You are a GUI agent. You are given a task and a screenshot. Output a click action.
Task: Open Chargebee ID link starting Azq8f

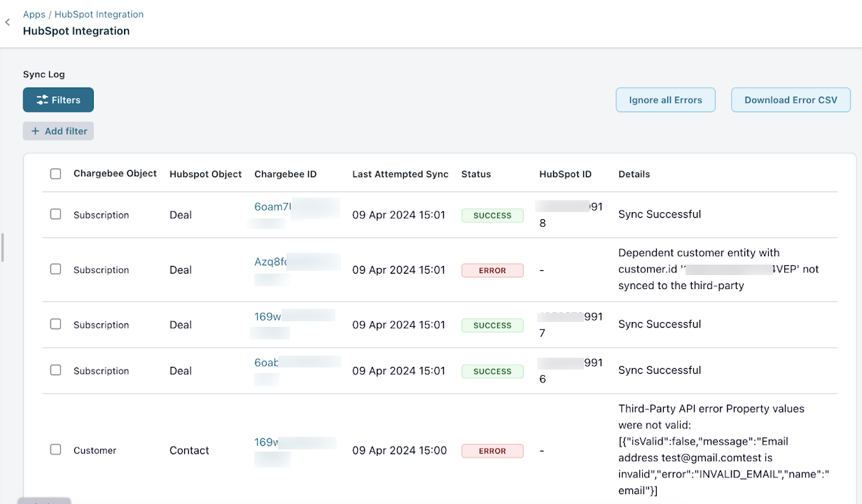click(x=271, y=262)
